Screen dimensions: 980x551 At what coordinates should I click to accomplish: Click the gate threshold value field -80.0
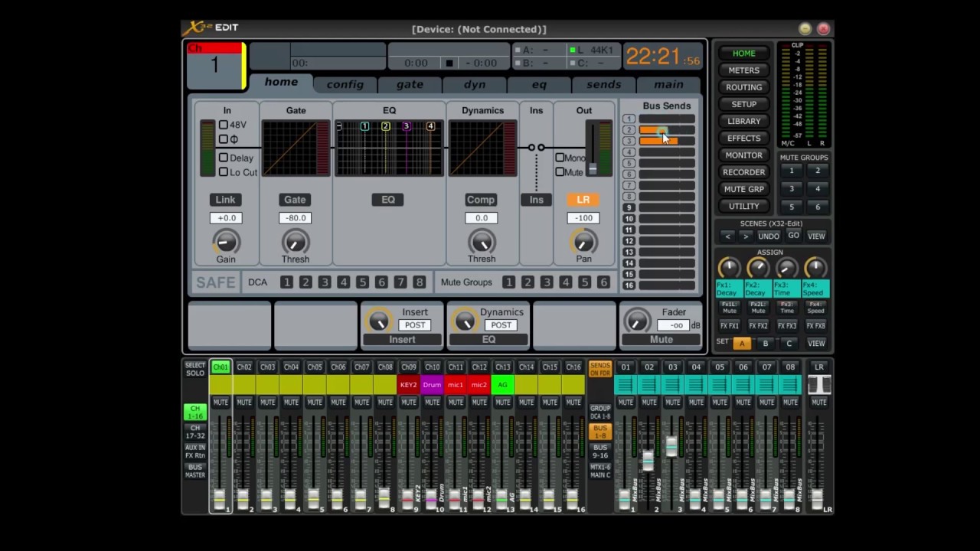pyautogui.click(x=295, y=218)
